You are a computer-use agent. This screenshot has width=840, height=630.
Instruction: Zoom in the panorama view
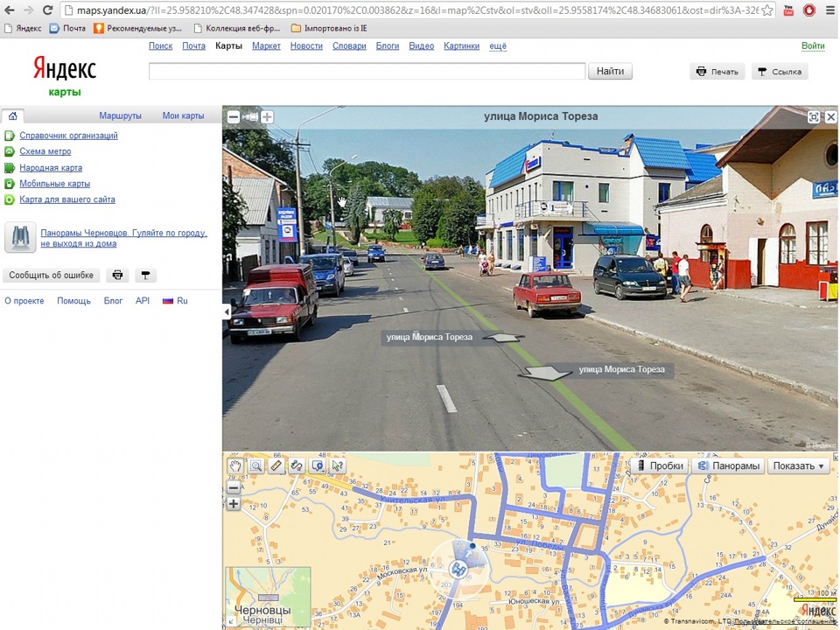click(267, 116)
